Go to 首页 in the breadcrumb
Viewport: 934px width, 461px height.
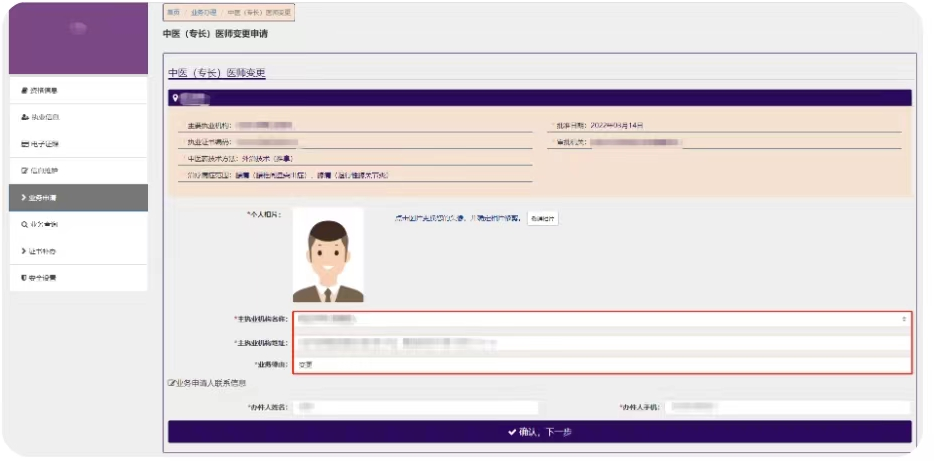tap(173, 12)
